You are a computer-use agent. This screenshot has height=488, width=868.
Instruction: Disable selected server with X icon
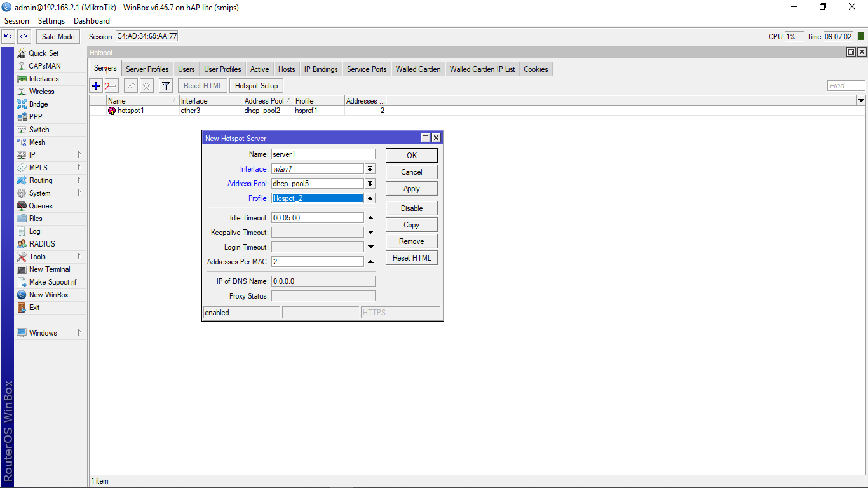tap(146, 86)
